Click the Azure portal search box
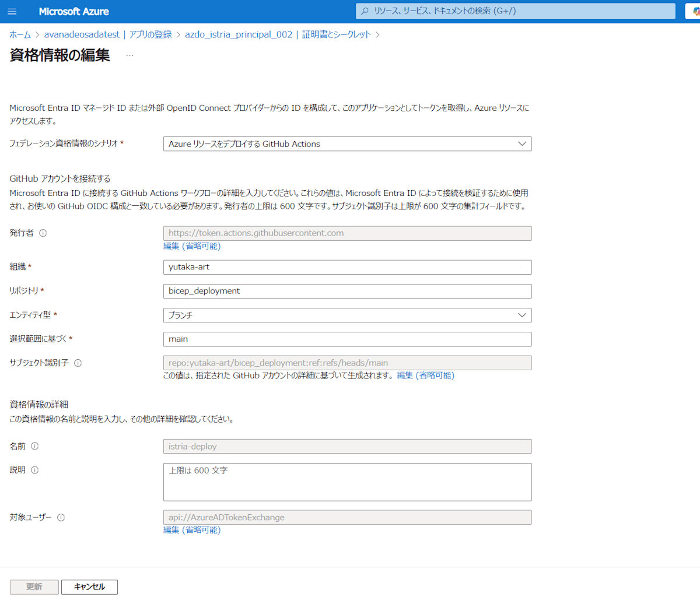 tap(516, 11)
